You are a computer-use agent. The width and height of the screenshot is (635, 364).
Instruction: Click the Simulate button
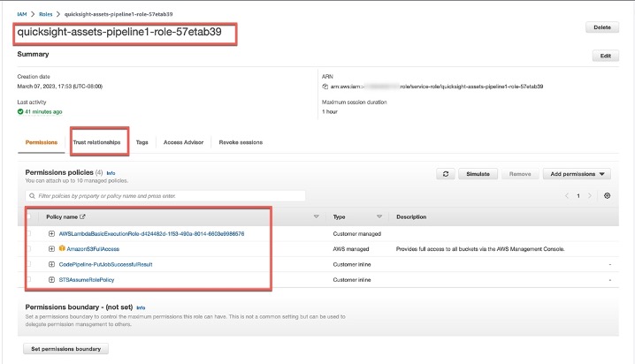click(478, 174)
